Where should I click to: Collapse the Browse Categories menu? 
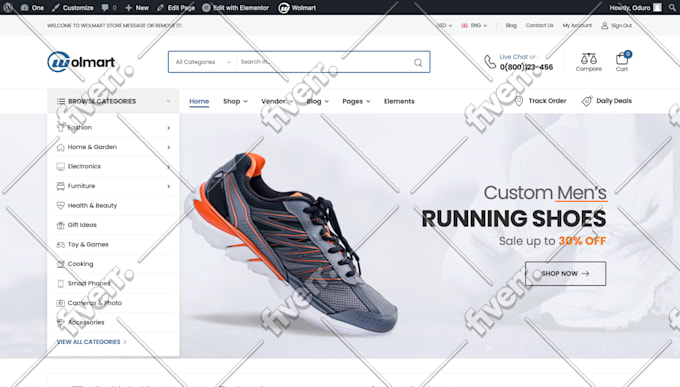168,101
